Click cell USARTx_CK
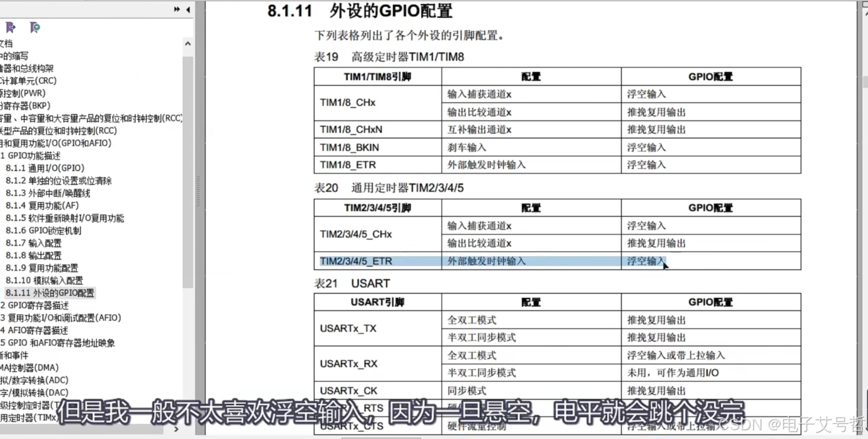This screenshot has height=439, width=868. (x=378, y=391)
